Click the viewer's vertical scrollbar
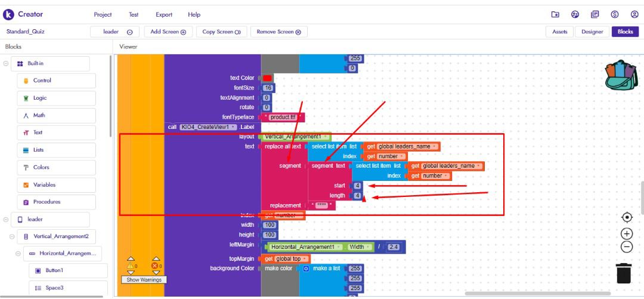Screen dimensions: 644x299 [x=642, y=198]
